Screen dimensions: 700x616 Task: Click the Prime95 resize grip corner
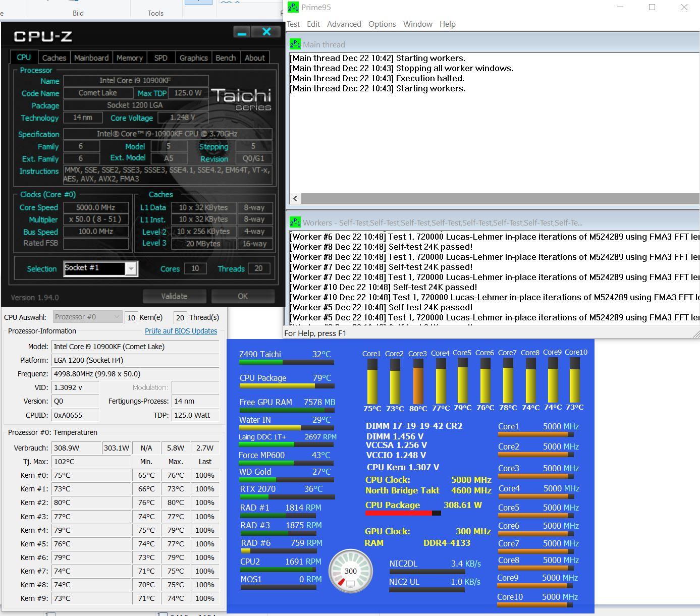tap(696, 333)
